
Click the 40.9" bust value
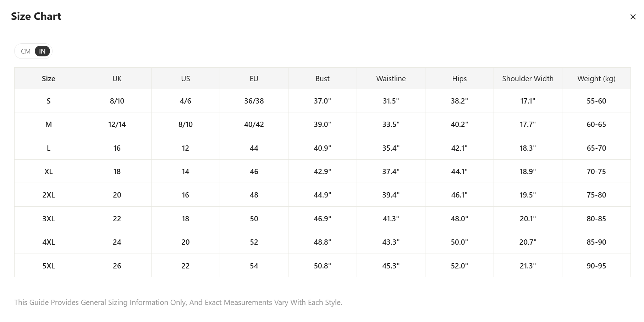[322, 148]
